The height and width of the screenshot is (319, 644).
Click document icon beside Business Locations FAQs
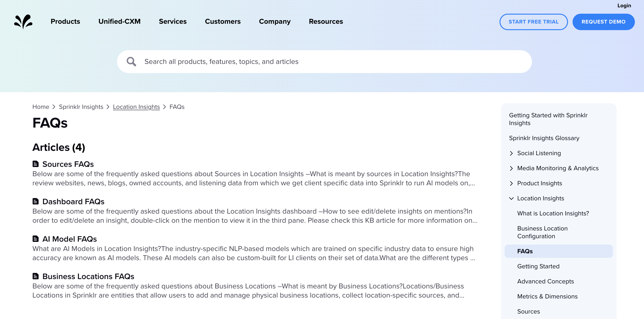(x=36, y=276)
